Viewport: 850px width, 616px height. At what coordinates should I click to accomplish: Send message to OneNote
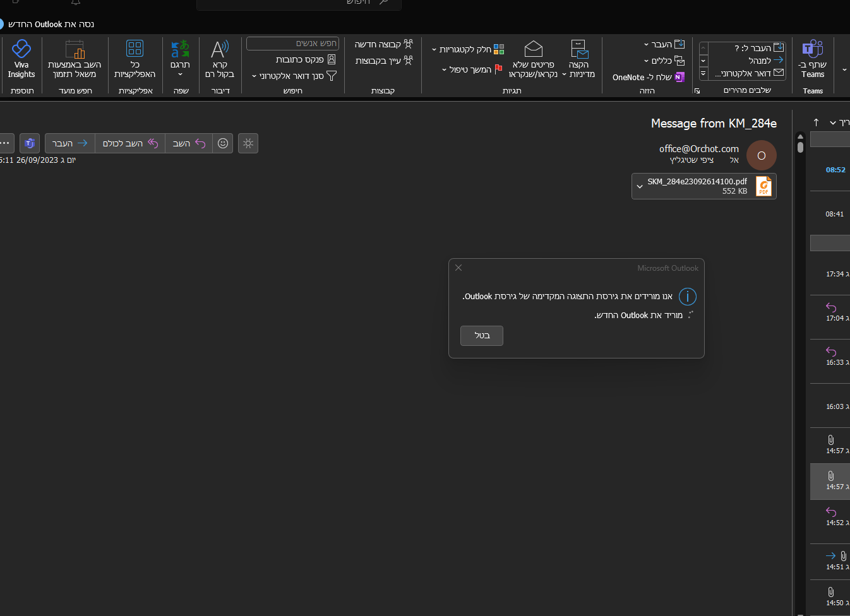click(x=649, y=77)
